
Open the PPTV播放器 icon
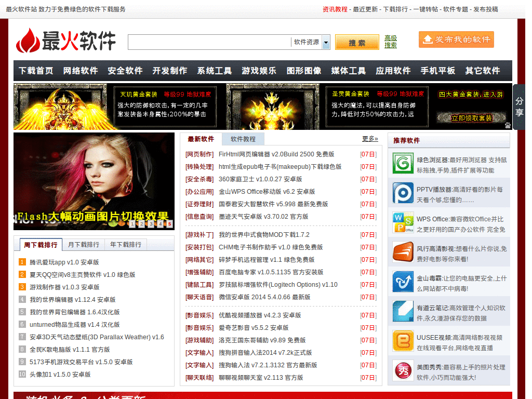(403, 193)
